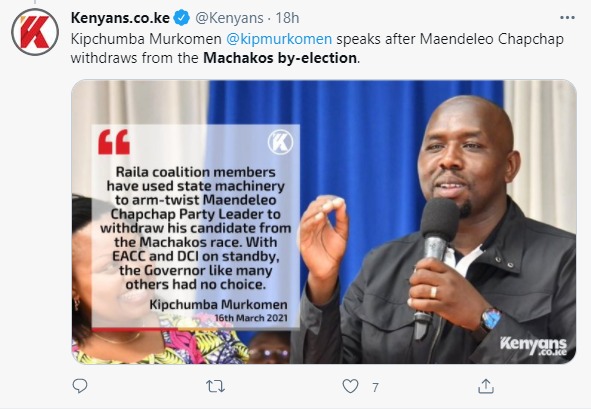Click the retweet icon
Image resolution: width=591 pixels, height=409 pixels.
pos(215,386)
